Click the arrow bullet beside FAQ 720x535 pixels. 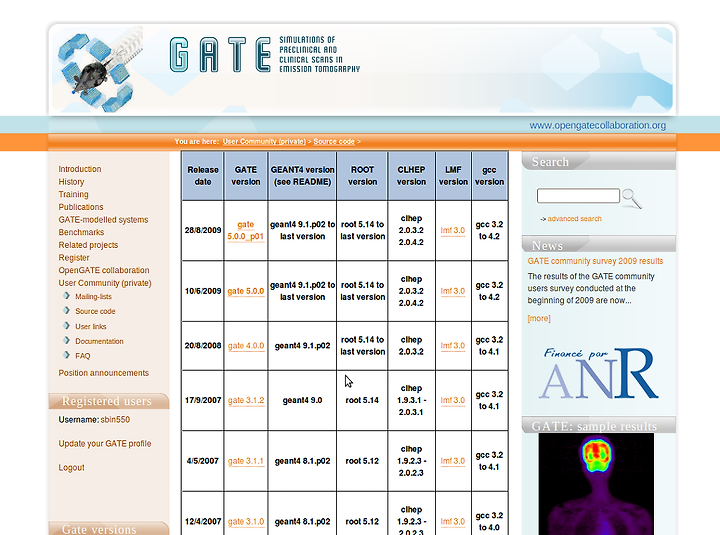tap(67, 355)
